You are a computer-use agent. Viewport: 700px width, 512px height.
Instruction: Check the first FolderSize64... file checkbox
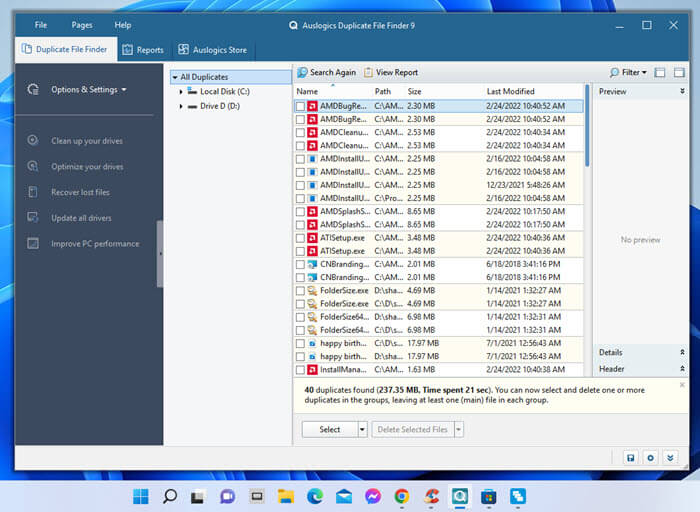tap(300, 317)
